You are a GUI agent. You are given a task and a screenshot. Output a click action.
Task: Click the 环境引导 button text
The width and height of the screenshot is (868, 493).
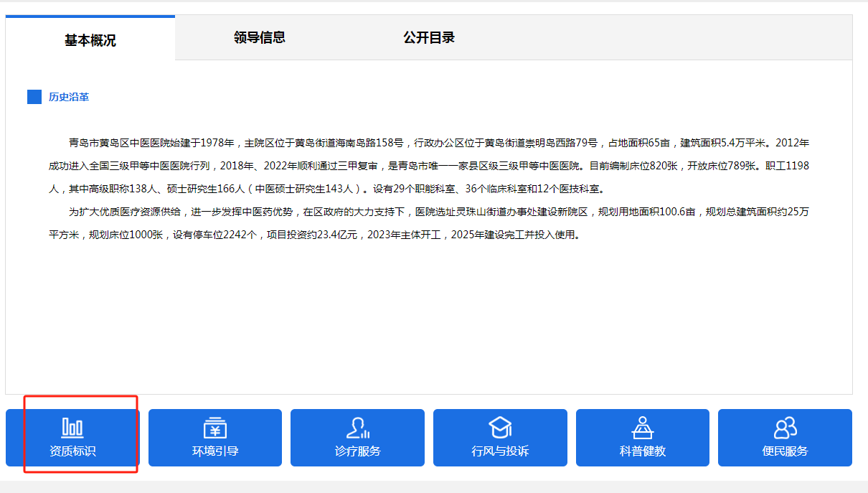point(214,451)
